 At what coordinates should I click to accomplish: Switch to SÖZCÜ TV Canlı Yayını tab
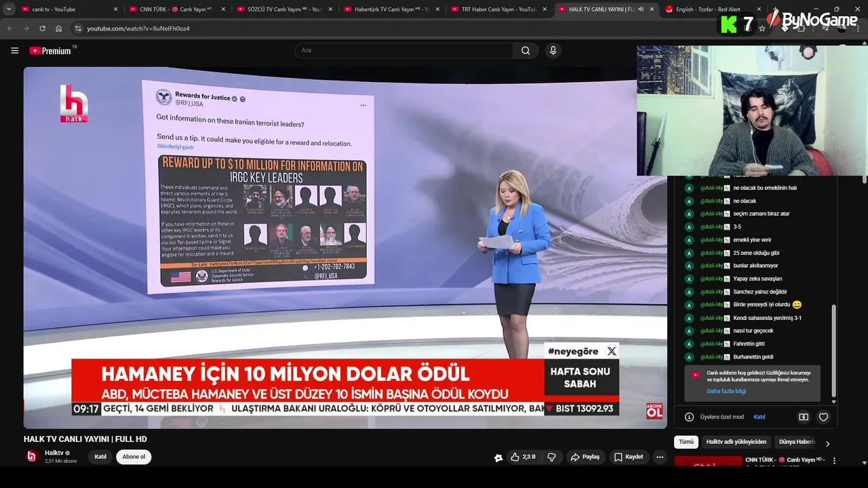click(282, 9)
